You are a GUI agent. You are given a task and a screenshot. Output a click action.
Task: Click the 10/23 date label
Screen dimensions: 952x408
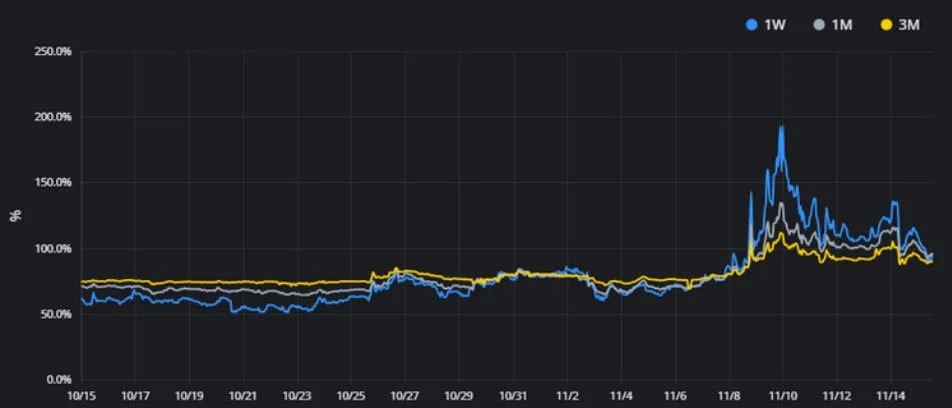click(298, 395)
